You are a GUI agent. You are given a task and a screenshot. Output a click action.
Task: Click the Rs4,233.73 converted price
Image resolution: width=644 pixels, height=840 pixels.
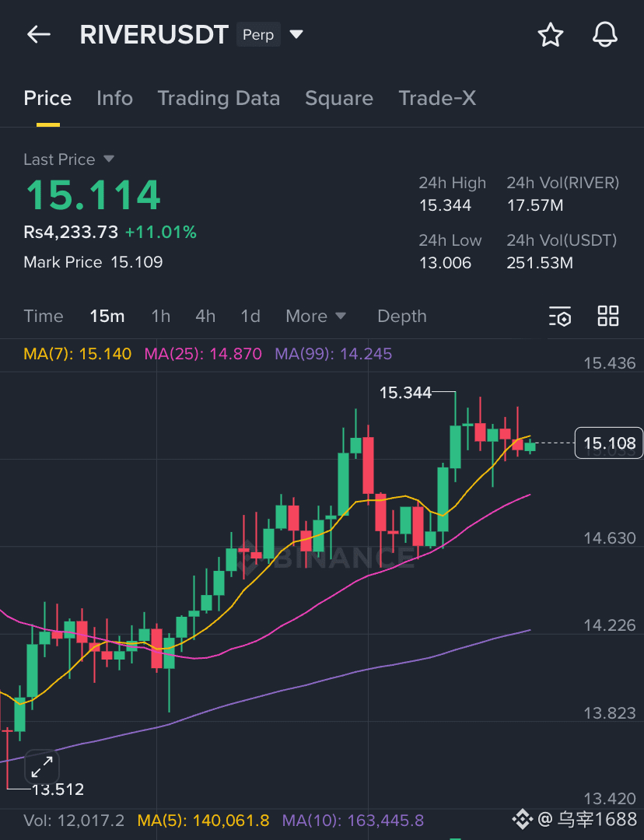pos(71,232)
